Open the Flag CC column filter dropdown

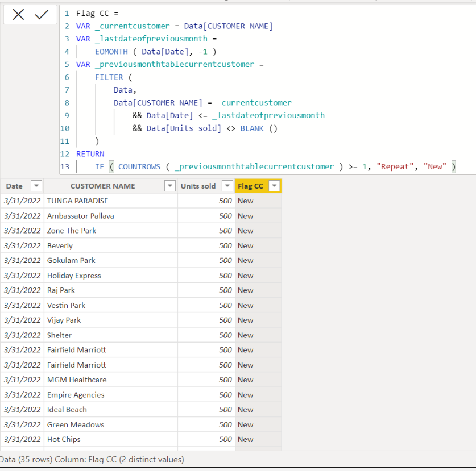click(x=274, y=186)
